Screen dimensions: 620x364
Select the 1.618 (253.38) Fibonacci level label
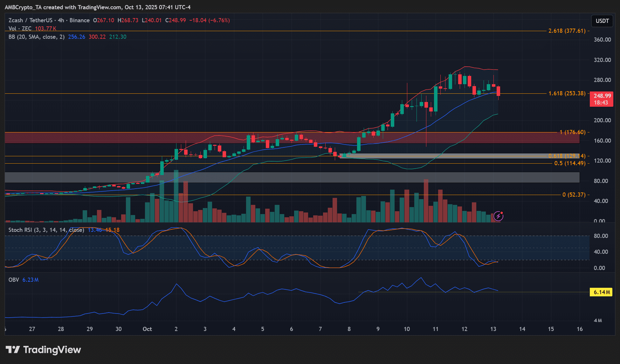pos(567,93)
